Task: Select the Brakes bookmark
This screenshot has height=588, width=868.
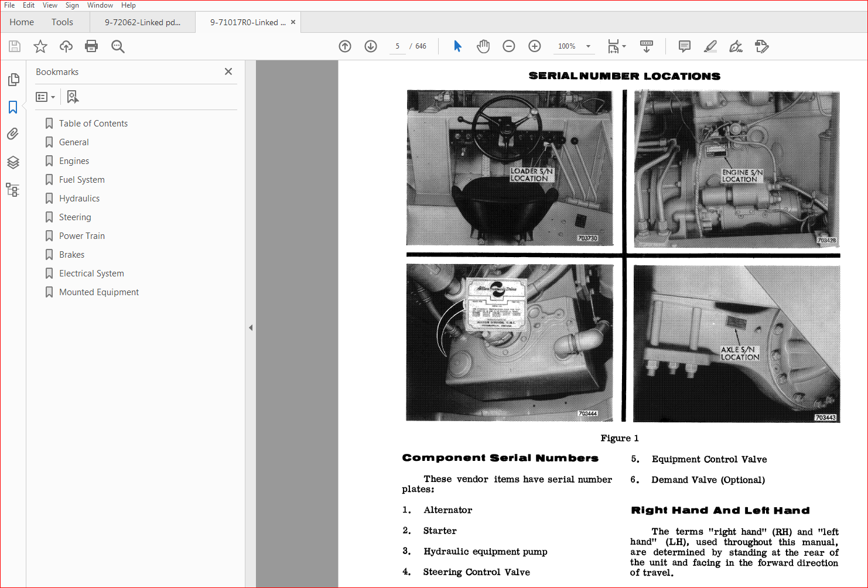Action: (x=71, y=255)
